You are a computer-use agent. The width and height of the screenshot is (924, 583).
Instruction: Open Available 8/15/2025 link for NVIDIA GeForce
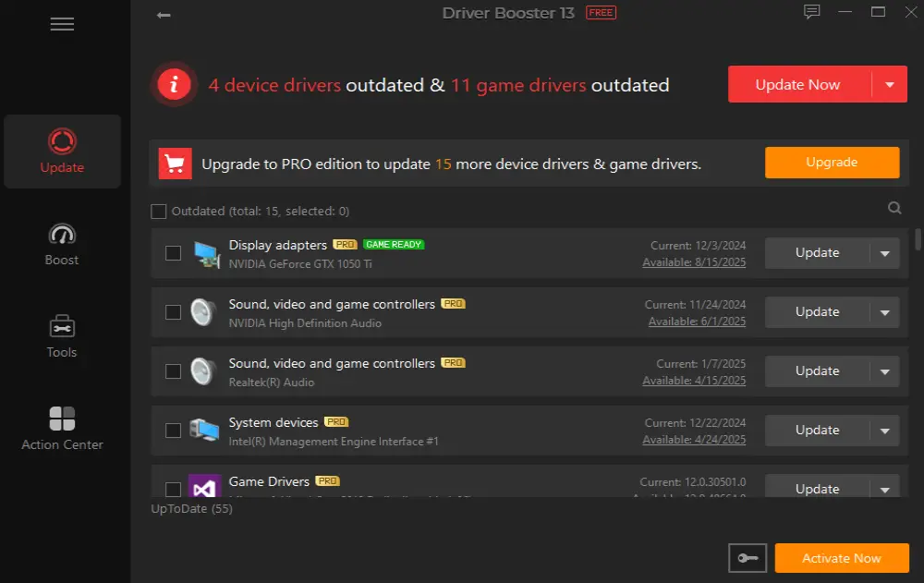point(694,262)
